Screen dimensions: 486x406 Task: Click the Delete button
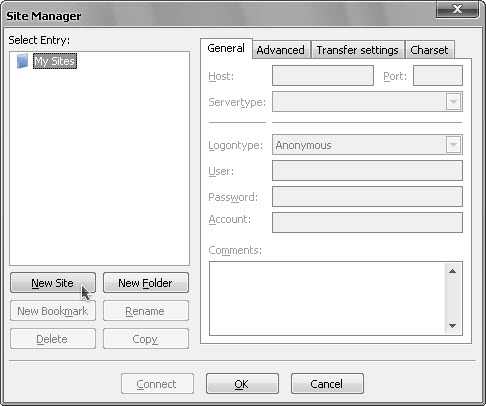pyautogui.click(x=53, y=339)
